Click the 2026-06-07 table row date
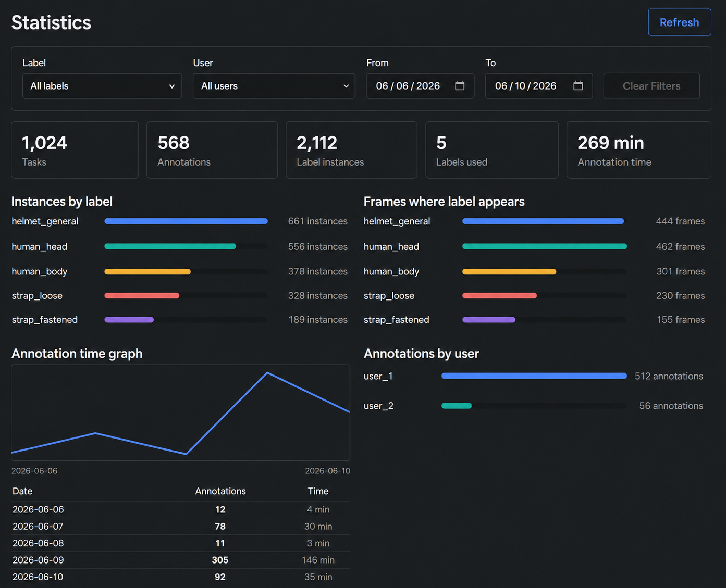 click(x=38, y=527)
